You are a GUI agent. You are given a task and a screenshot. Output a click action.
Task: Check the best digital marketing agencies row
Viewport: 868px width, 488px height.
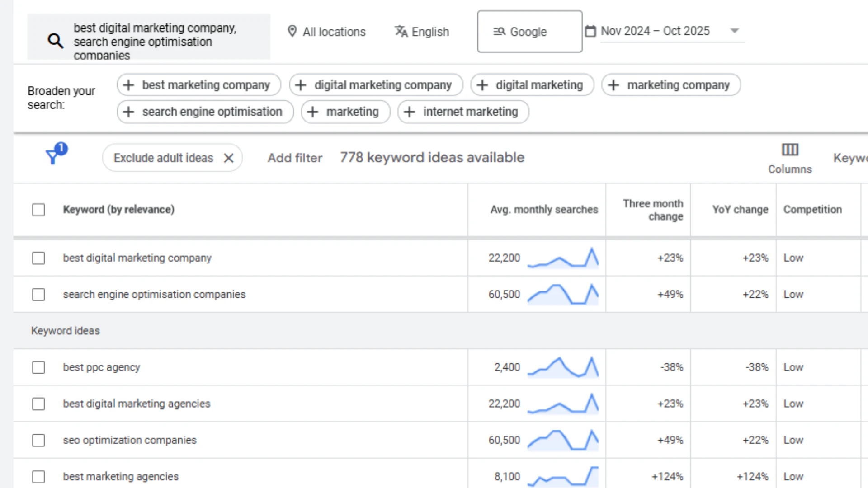click(x=38, y=404)
